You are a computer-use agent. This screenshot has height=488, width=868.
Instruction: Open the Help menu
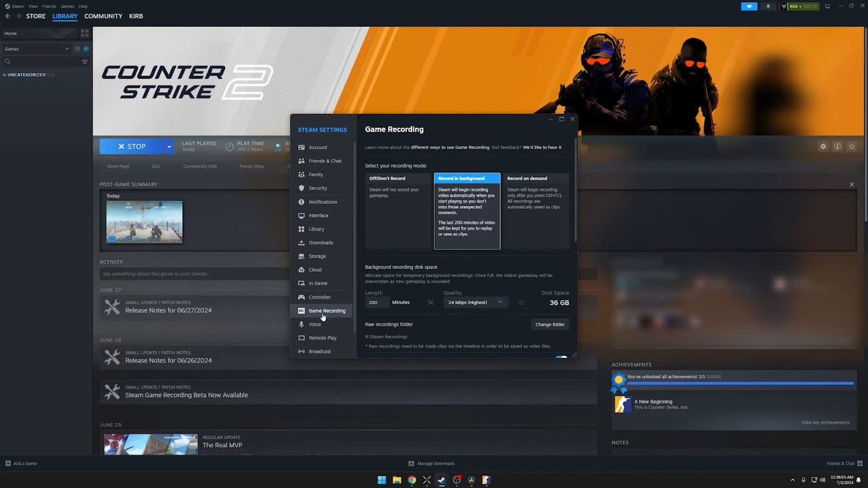83,7
